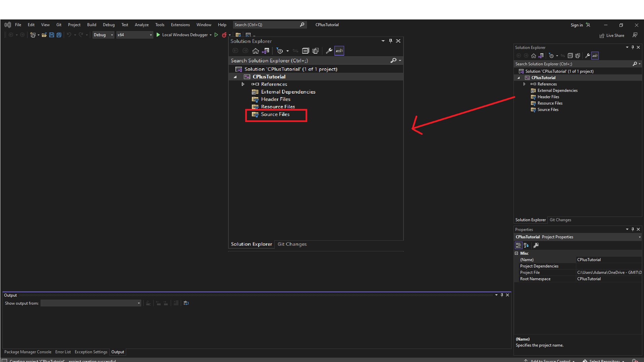Click Collapse All icon in right-docked Solution Explorer
Screen dimensions: 644x362
coord(570,56)
